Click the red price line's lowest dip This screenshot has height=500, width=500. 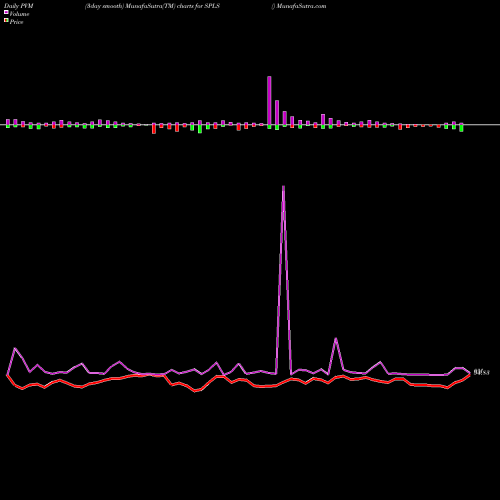tap(196, 391)
